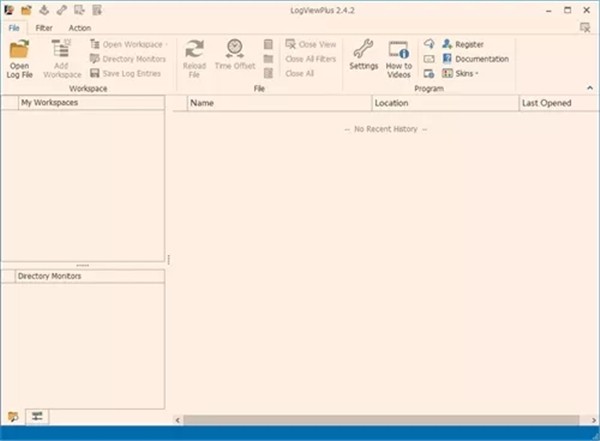Click the small keyboard icon in the Program group
The height and width of the screenshot is (441, 600).
[x=429, y=59]
